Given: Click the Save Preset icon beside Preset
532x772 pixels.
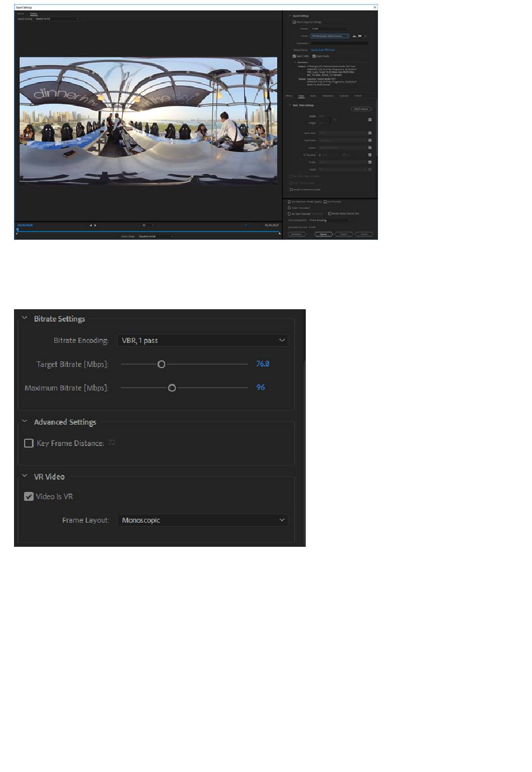Looking at the screenshot, I should tap(354, 36).
